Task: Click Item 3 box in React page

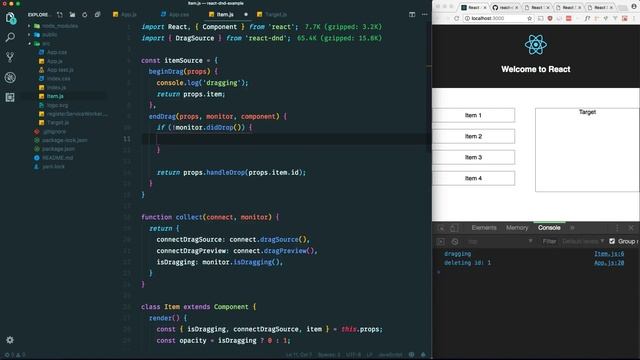Action: (473, 157)
